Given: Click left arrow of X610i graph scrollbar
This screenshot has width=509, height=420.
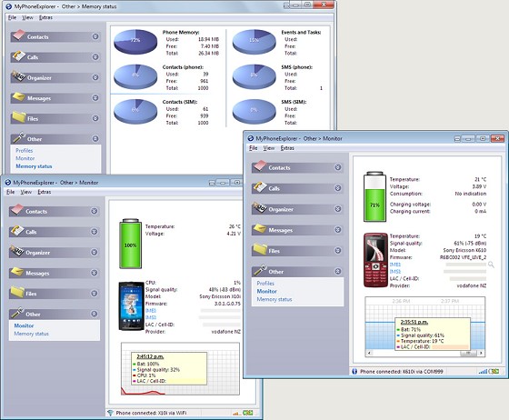Looking at the screenshot, I should point(369,353).
